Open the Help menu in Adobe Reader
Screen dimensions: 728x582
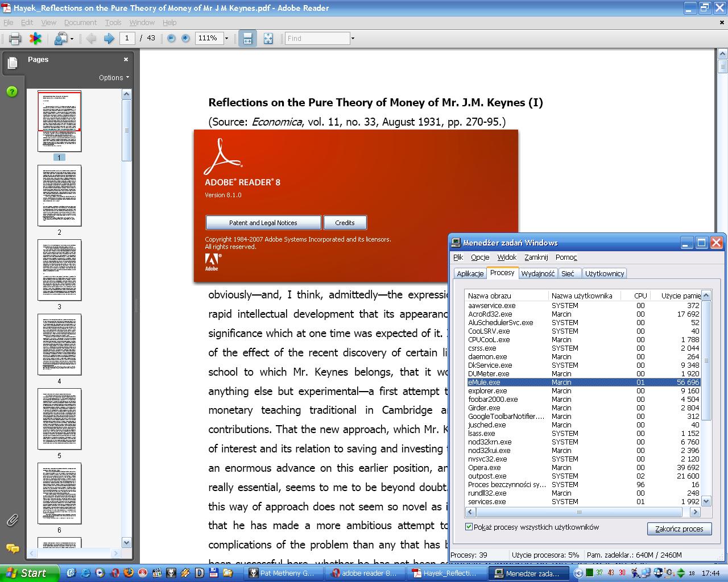tap(169, 22)
